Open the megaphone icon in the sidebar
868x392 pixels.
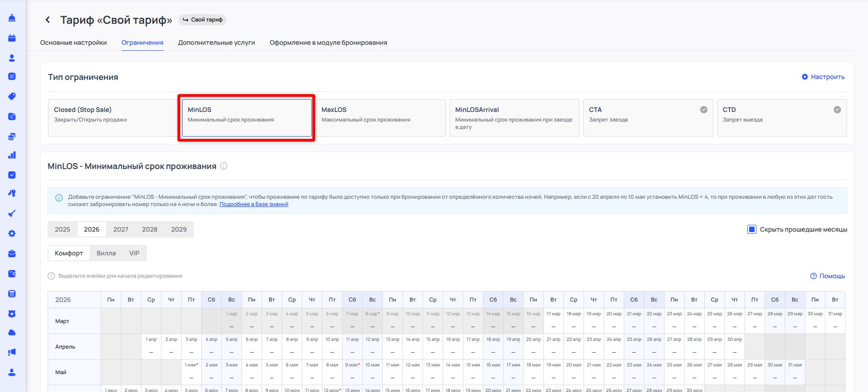tap(12, 352)
